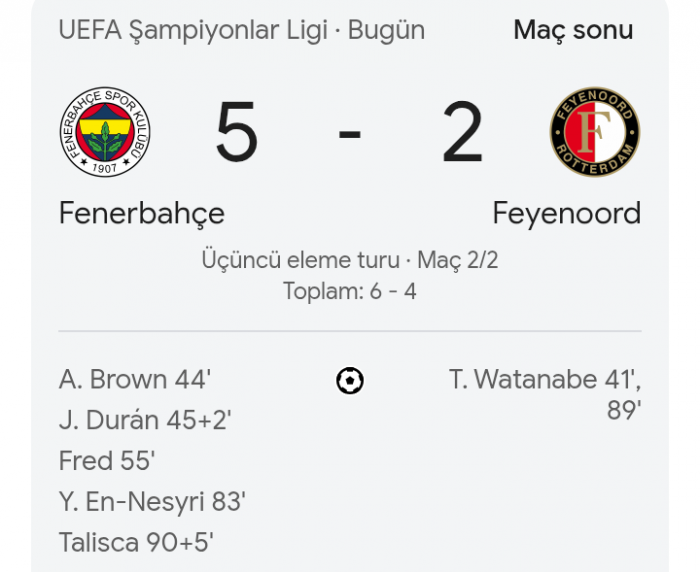This screenshot has height=572, width=700.
Task: Select goal scorer Talisca 90+5'
Action: [136, 543]
